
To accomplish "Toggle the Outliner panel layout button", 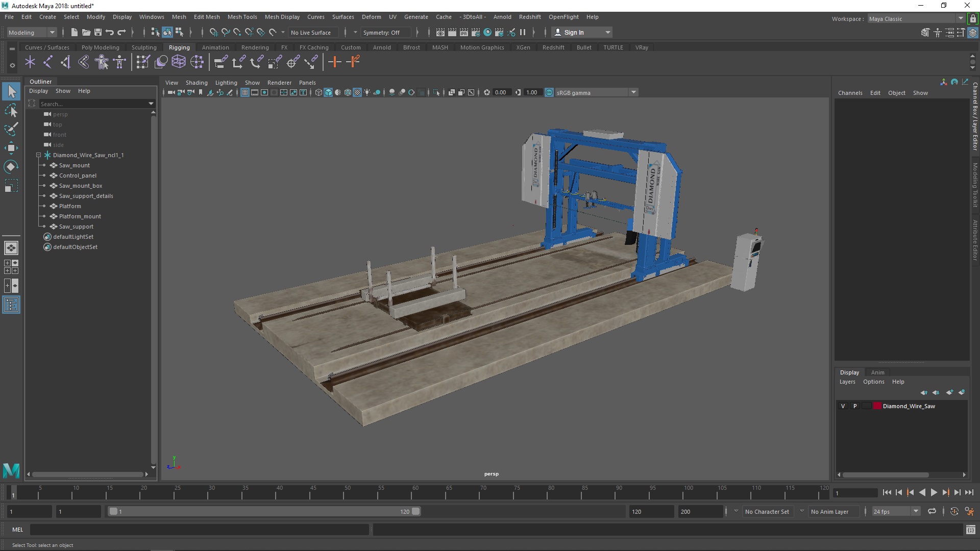I will point(11,305).
